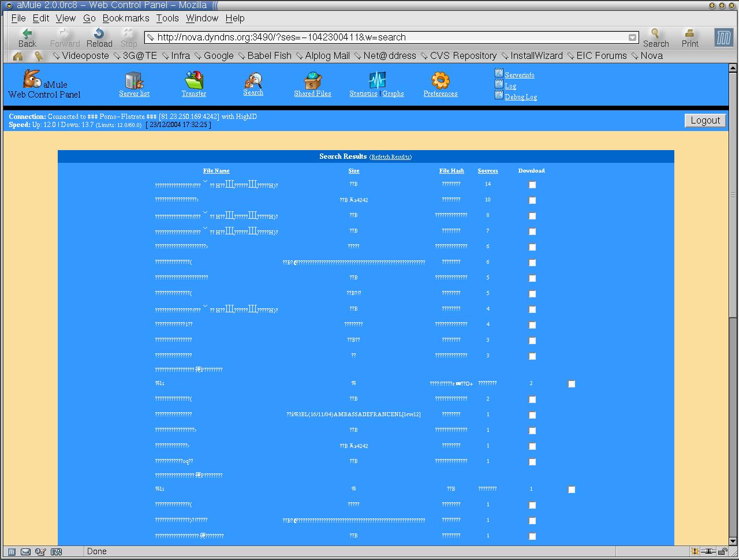Open the Statistics monitor icon
The width and height of the screenshot is (739, 560).
377,80
